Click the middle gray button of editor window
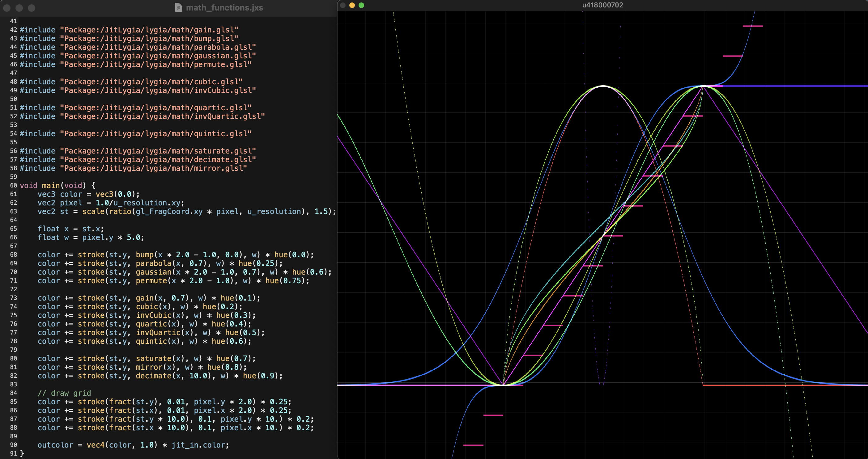 (19, 8)
